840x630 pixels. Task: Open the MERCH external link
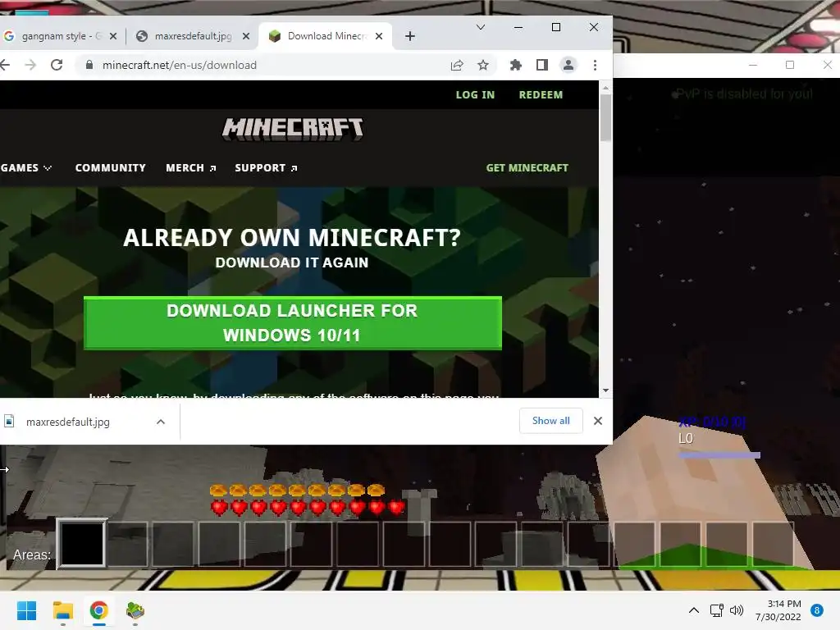coord(190,167)
